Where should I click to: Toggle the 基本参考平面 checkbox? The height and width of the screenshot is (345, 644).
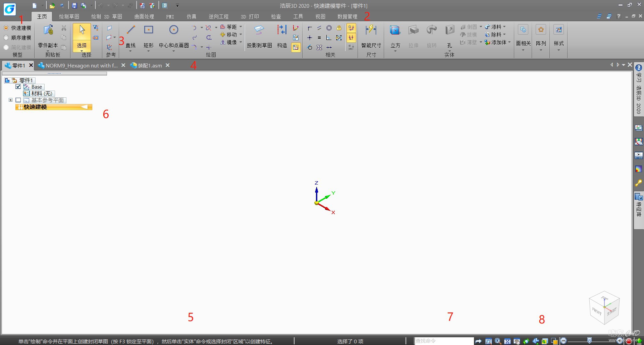[x=18, y=100]
